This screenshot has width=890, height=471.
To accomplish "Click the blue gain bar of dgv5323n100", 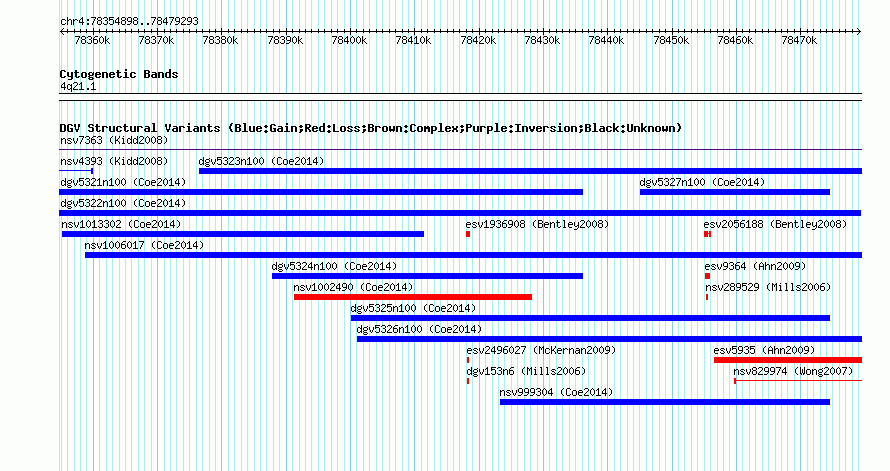I will coord(530,171).
